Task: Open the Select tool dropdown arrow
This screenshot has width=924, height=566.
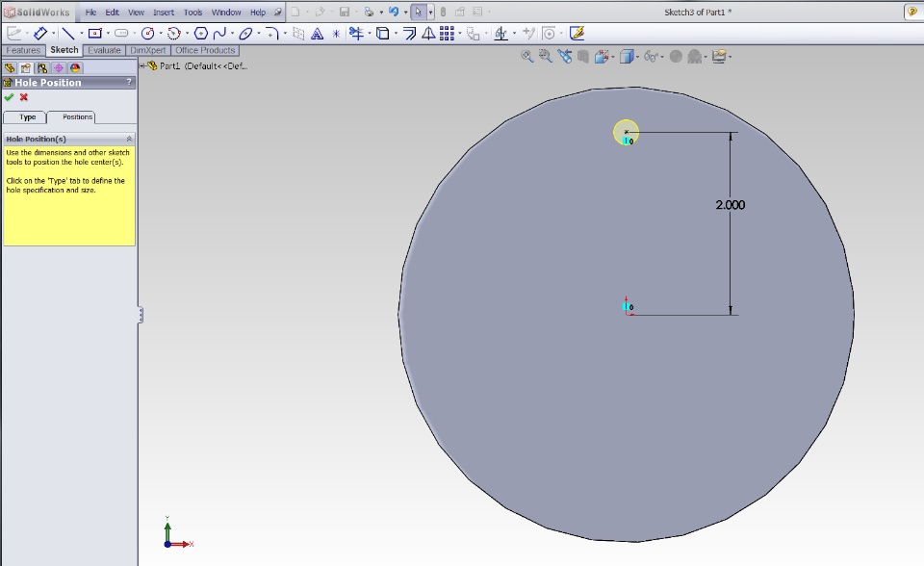Action: coord(431,12)
